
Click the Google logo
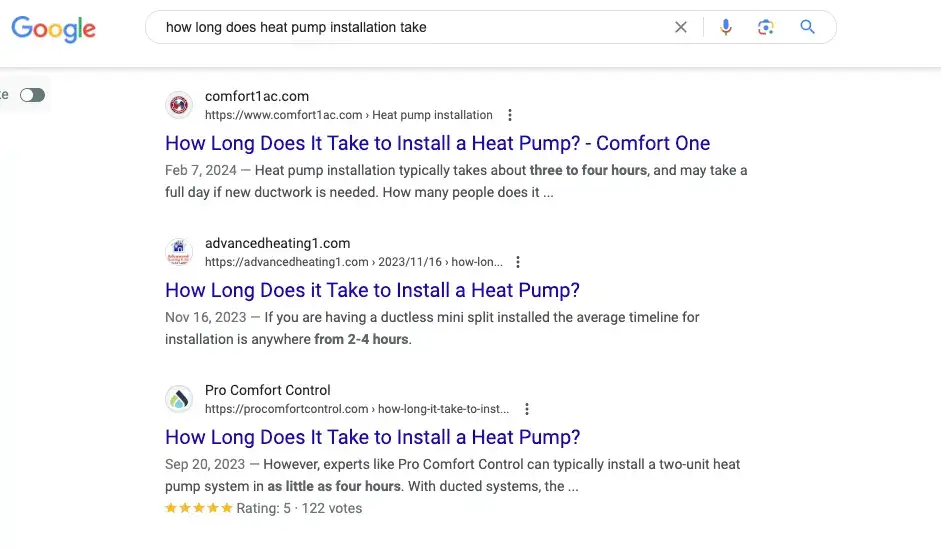[53, 28]
